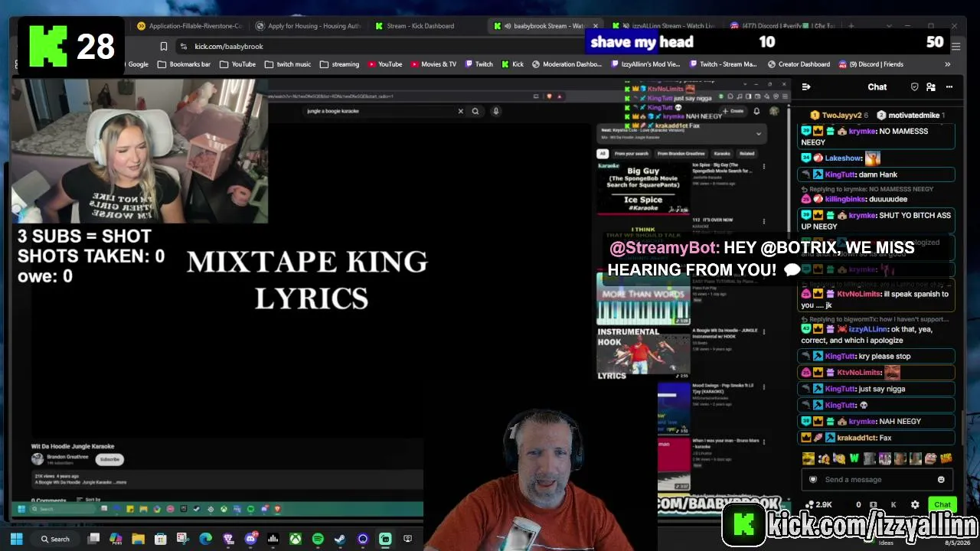Open twitch music bookmark folder
980x551 pixels.
pos(288,64)
